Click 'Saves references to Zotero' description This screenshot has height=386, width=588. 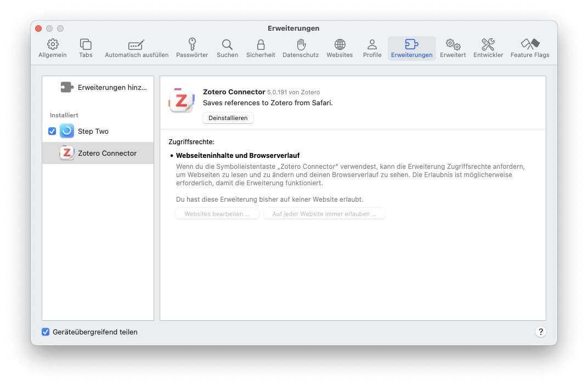pos(268,103)
